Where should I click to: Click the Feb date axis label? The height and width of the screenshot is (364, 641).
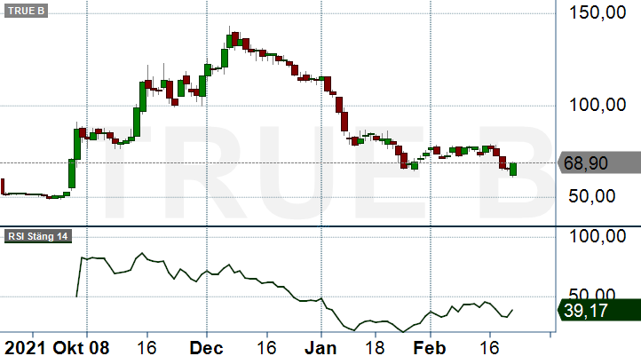(x=430, y=348)
